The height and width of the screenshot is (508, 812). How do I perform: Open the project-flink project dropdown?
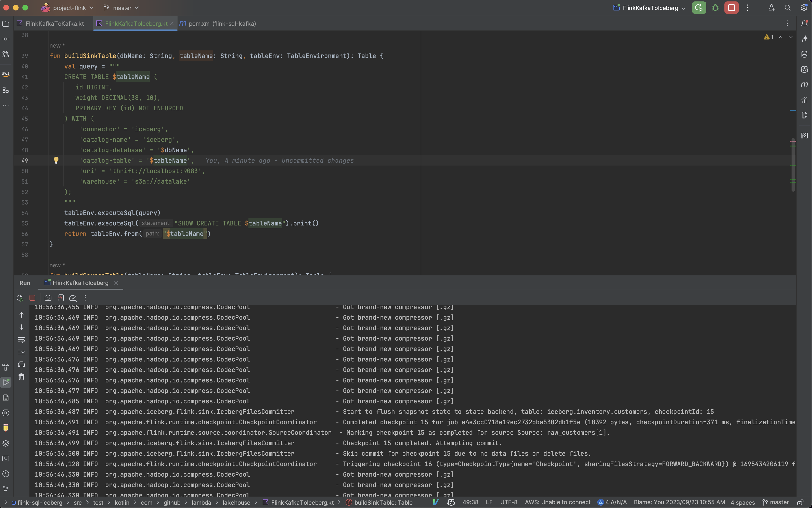[x=69, y=8]
